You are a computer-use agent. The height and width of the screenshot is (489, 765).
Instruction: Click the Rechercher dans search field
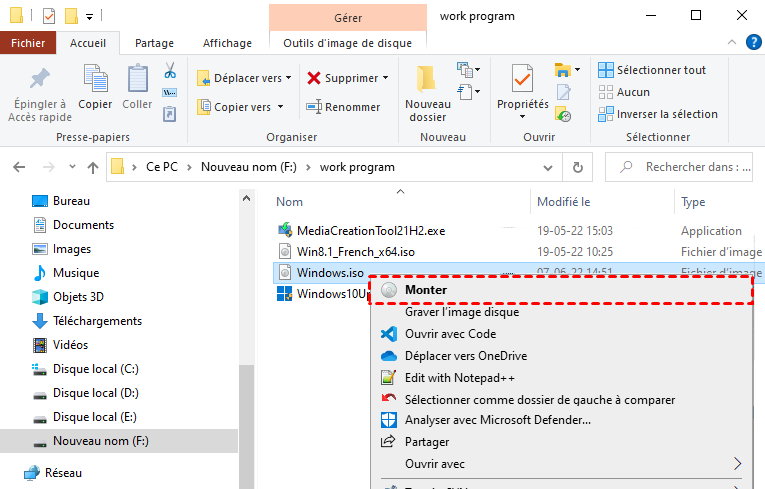coord(679,167)
